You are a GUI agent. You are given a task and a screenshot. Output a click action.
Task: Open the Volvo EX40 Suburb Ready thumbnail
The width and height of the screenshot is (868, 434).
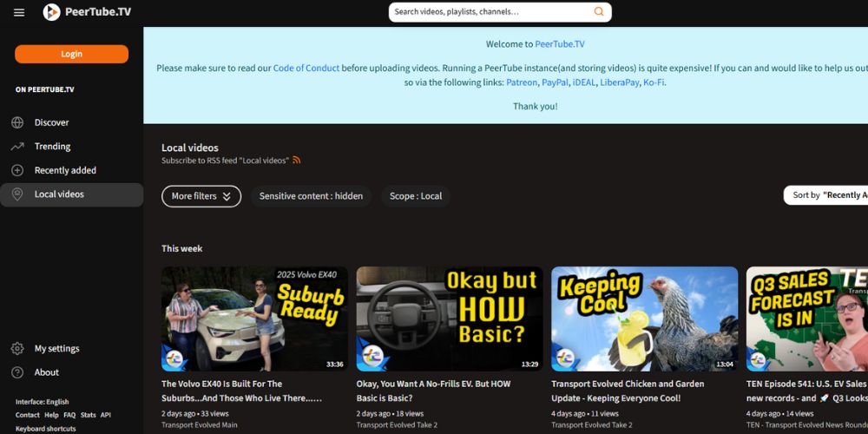tap(254, 319)
